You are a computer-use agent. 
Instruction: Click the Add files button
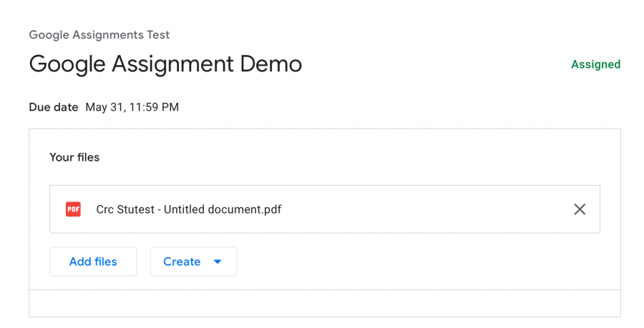pyautogui.click(x=93, y=262)
